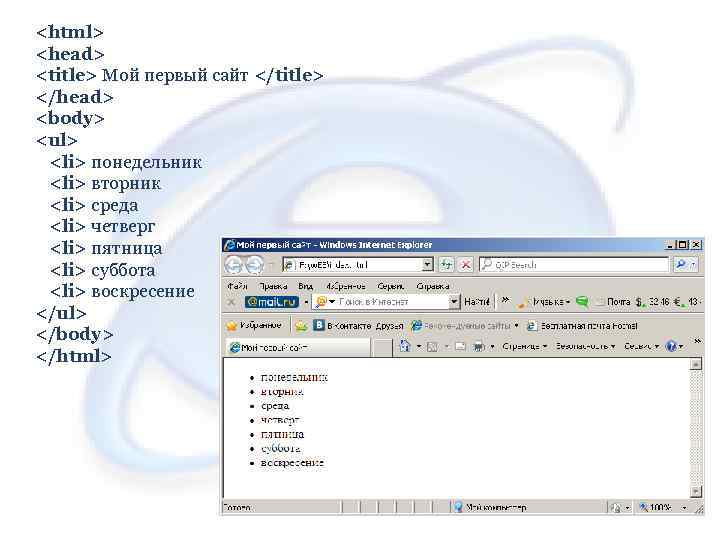Click the magnifier search button

(681, 264)
